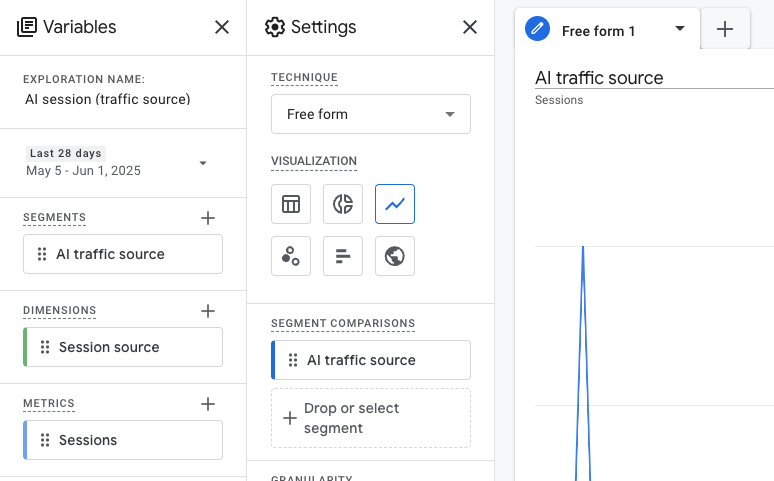Select the table visualization
774x481 pixels.
(x=291, y=204)
